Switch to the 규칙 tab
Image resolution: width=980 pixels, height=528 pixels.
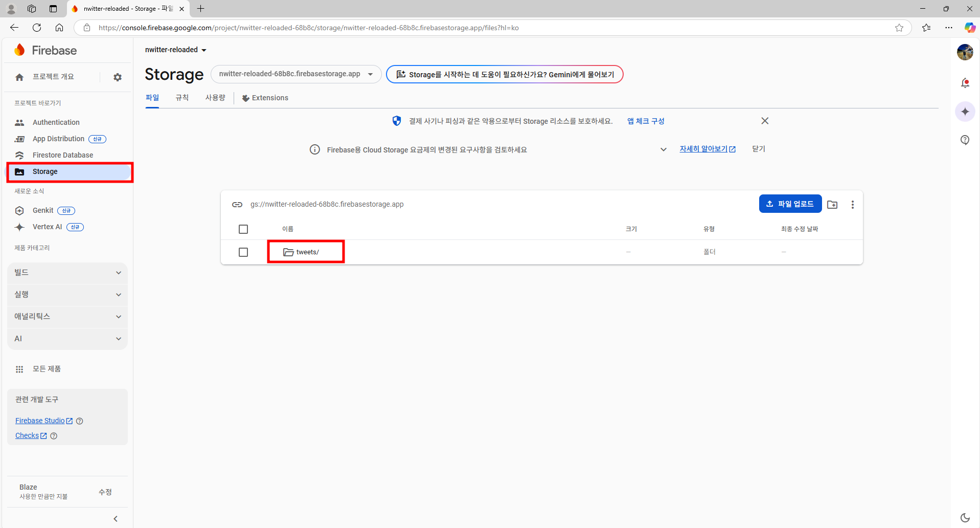tap(182, 98)
